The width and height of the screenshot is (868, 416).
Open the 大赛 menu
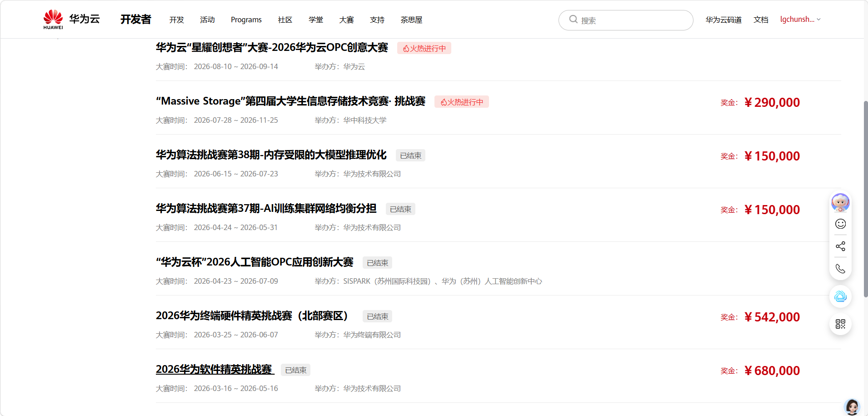click(346, 20)
